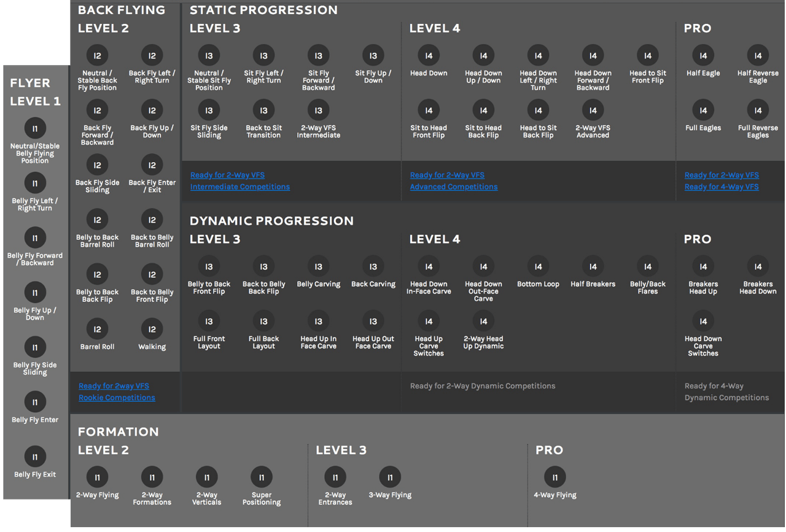Open the Head to Sit Front Flip icon
This screenshot has height=532, width=786.
pos(647,56)
